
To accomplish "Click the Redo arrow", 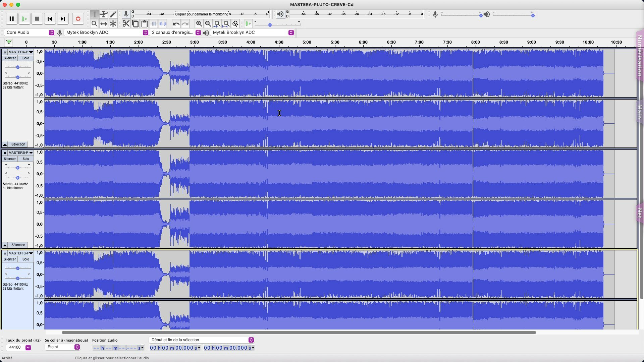I will tap(185, 24).
